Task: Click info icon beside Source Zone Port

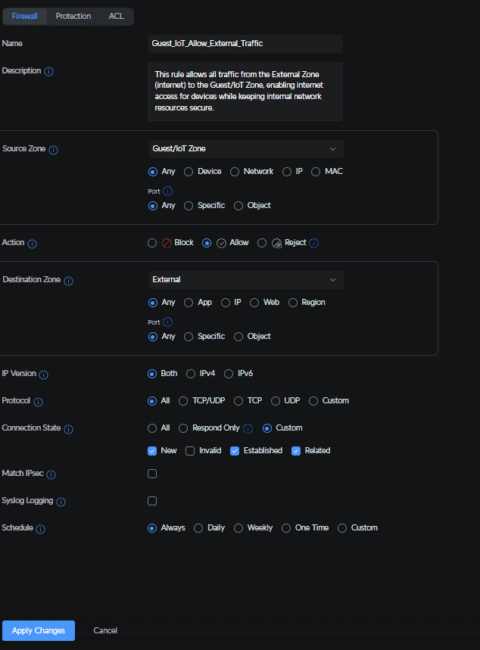Action: click(x=167, y=191)
